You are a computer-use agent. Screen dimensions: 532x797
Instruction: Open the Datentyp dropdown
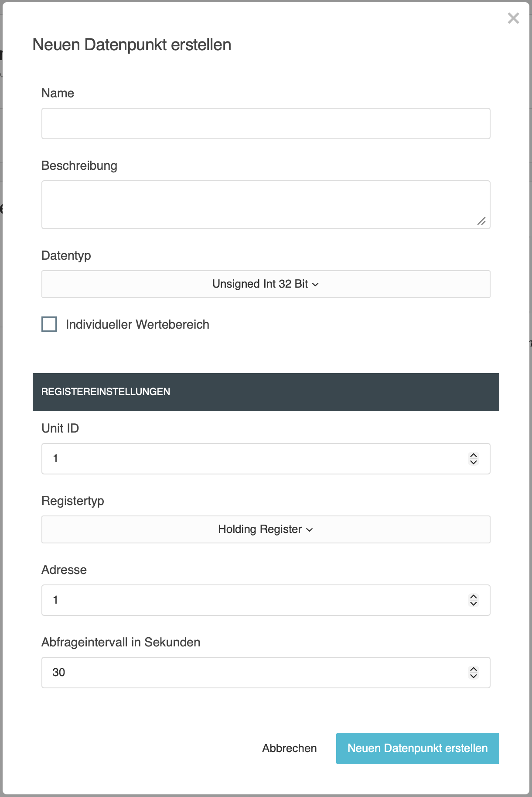point(266,284)
